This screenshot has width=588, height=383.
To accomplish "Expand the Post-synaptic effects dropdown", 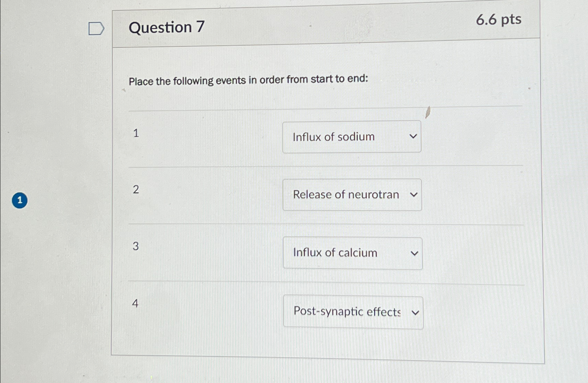I will click(353, 312).
